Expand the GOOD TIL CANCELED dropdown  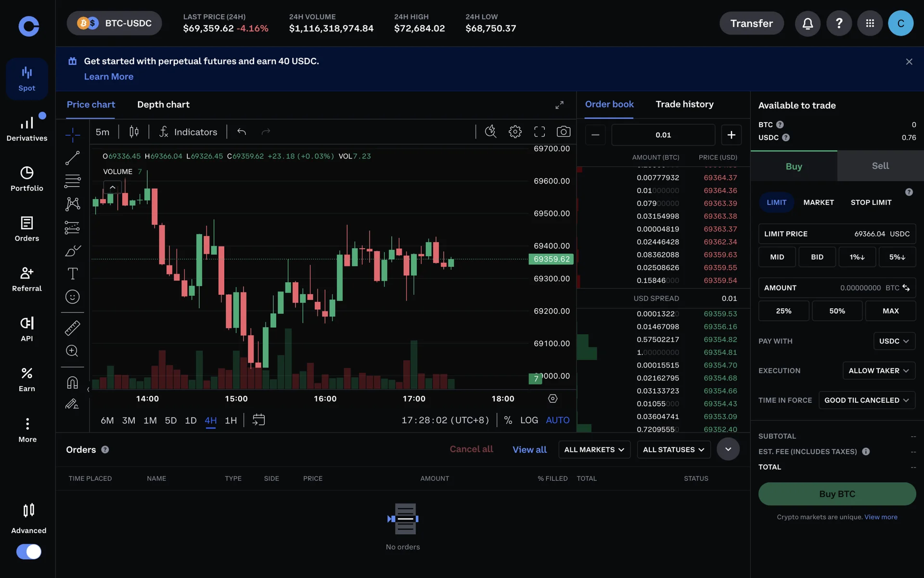click(866, 400)
